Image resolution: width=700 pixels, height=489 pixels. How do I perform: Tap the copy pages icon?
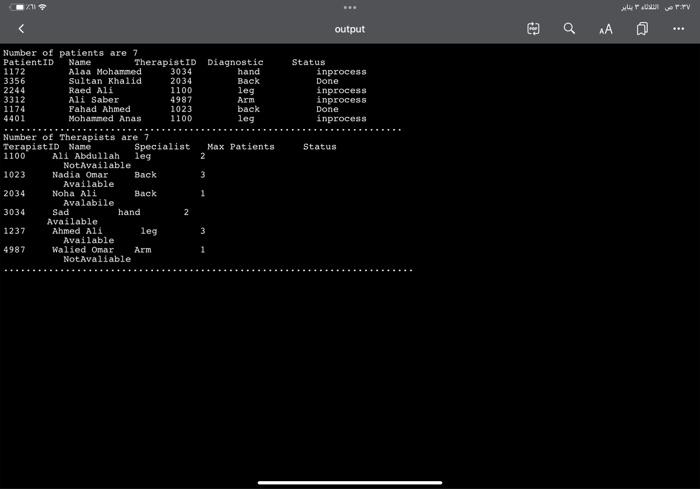642,29
